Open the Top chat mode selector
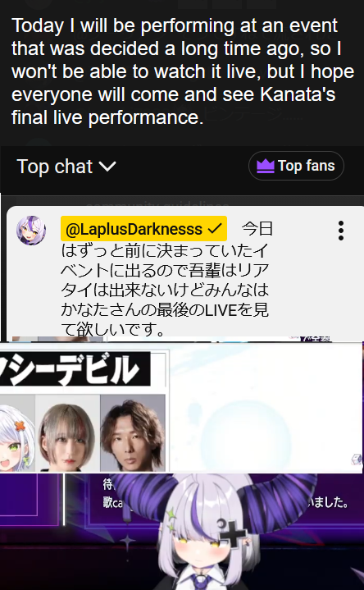364x590 pixels. (66, 166)
